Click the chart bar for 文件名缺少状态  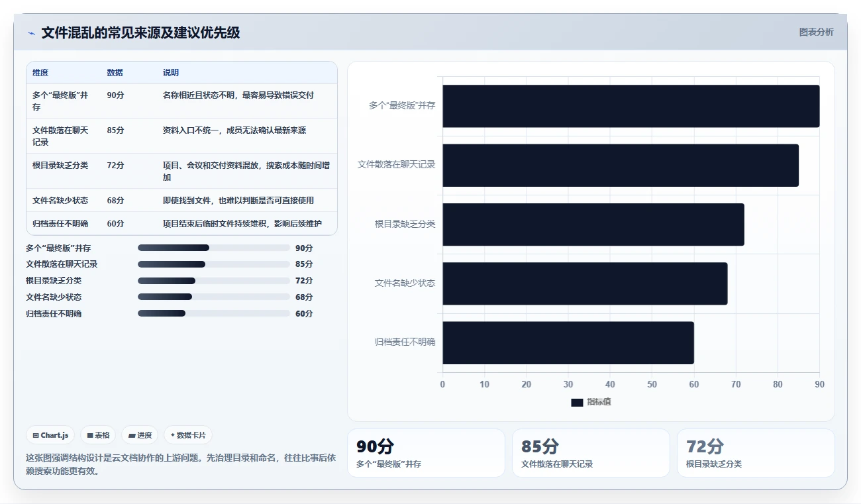[585, 283]
